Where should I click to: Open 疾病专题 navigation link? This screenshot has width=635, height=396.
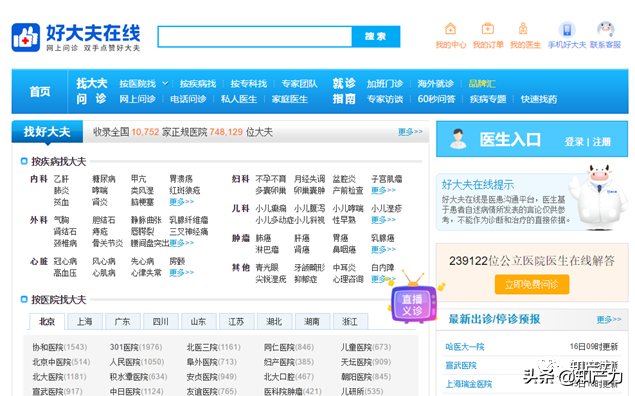[x=488, y=99]
